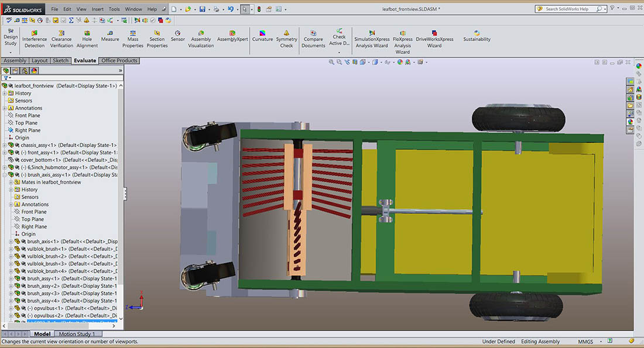Click the Undo icon in the top toolbar

pyautogui.click(x=231, y=9)
